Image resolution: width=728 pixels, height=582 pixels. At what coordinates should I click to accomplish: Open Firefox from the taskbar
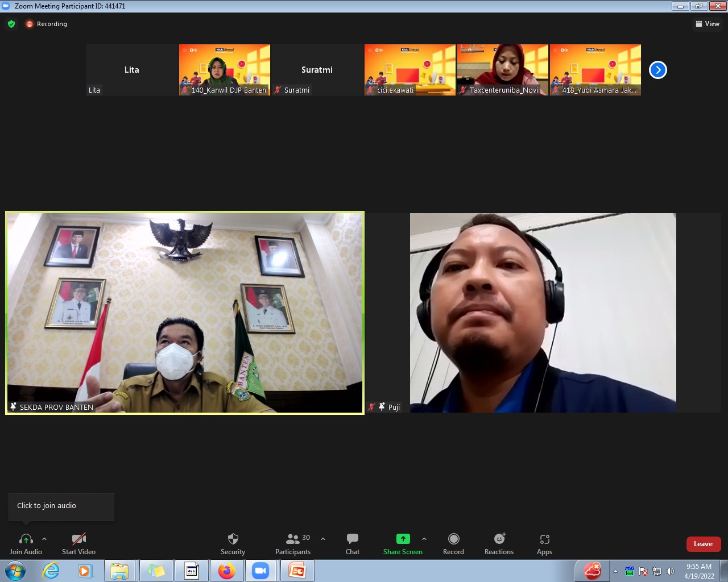pos(226,571)
